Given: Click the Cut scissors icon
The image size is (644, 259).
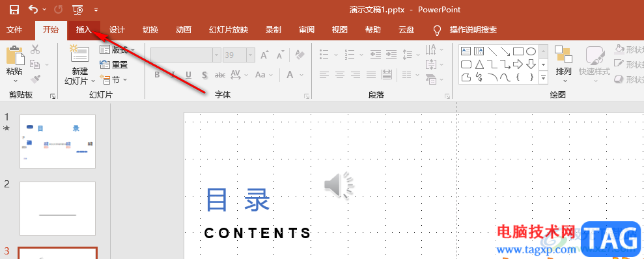Looking at the screenshot, I should click(35, 49).
